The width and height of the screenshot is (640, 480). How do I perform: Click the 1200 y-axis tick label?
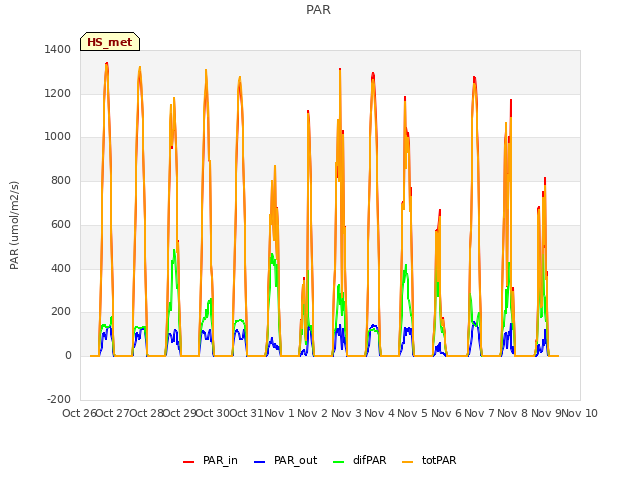[58, 93]
